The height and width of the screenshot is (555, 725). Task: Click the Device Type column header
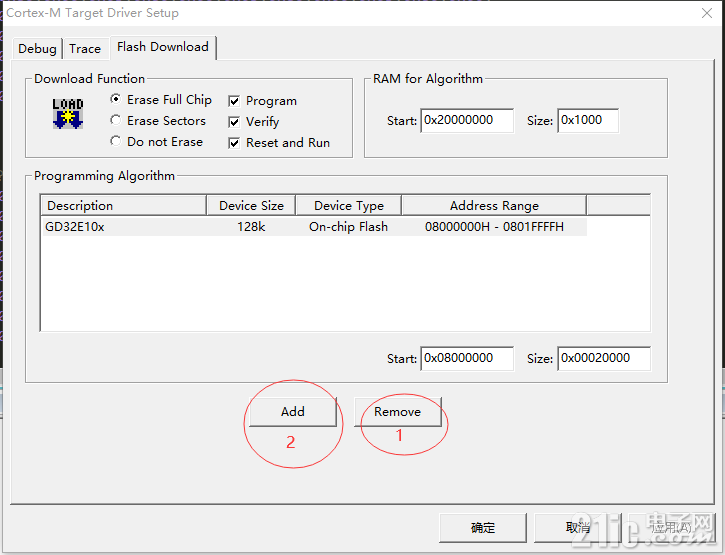pos(349,205)
